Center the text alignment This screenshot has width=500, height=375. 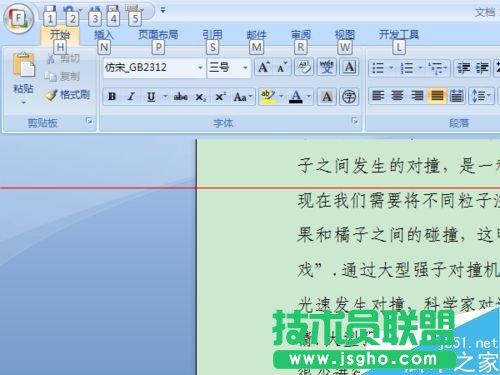[397, 96]
